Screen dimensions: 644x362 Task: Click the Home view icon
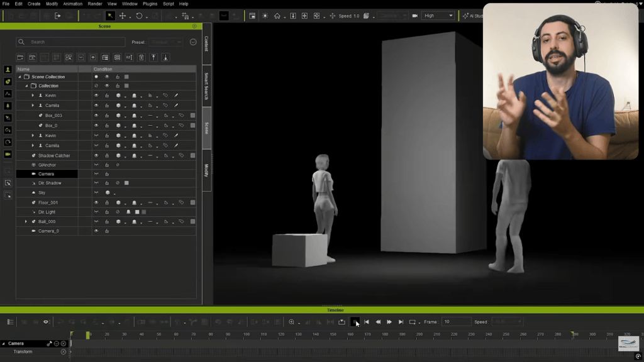click(x=277, y=16)
